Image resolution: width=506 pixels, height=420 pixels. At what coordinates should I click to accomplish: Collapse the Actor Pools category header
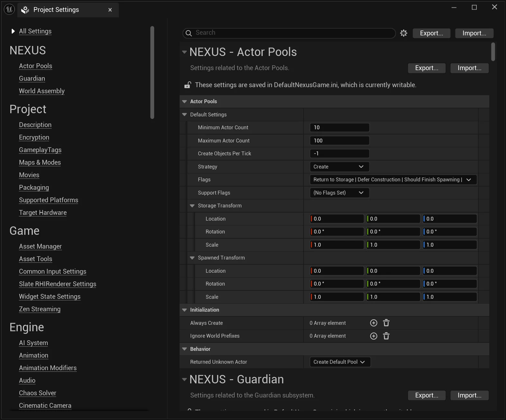184,102
